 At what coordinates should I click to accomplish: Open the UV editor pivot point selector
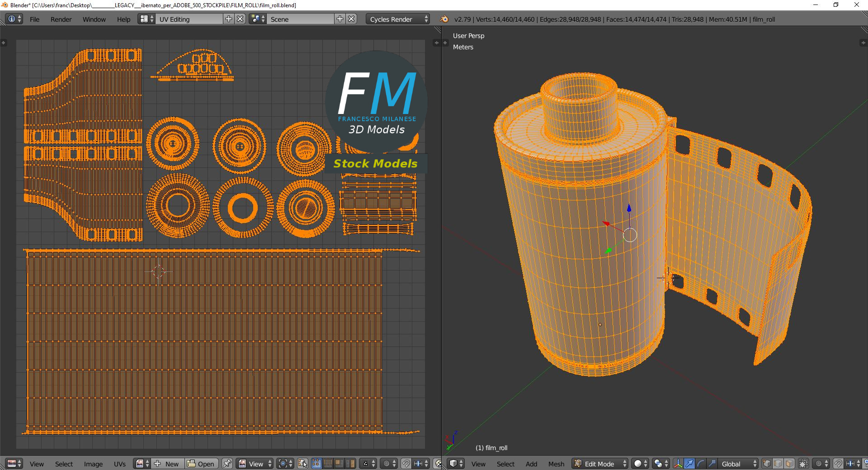pyautogui.click(x=286, y=464)
